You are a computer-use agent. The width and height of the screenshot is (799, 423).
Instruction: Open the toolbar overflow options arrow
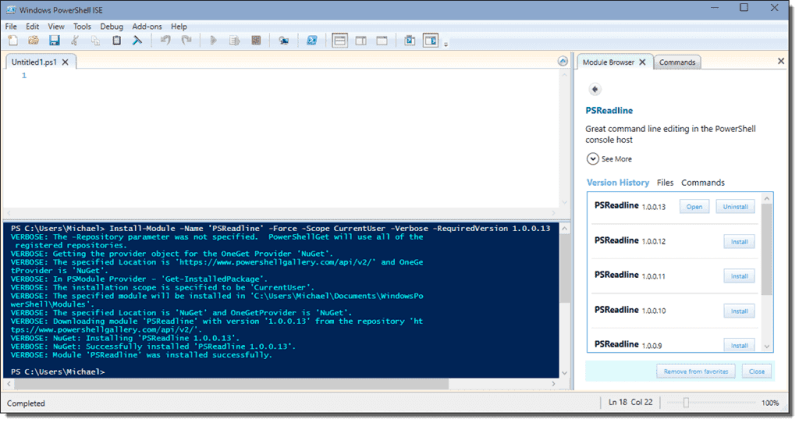(446, 44)
